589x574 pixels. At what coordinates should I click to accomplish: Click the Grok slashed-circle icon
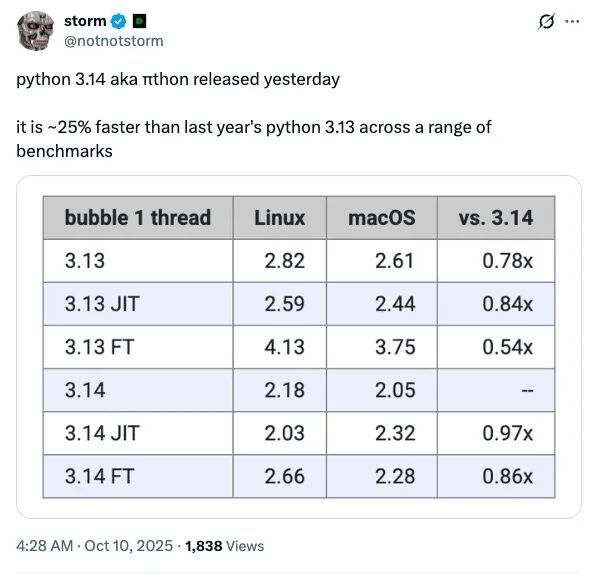546,21
